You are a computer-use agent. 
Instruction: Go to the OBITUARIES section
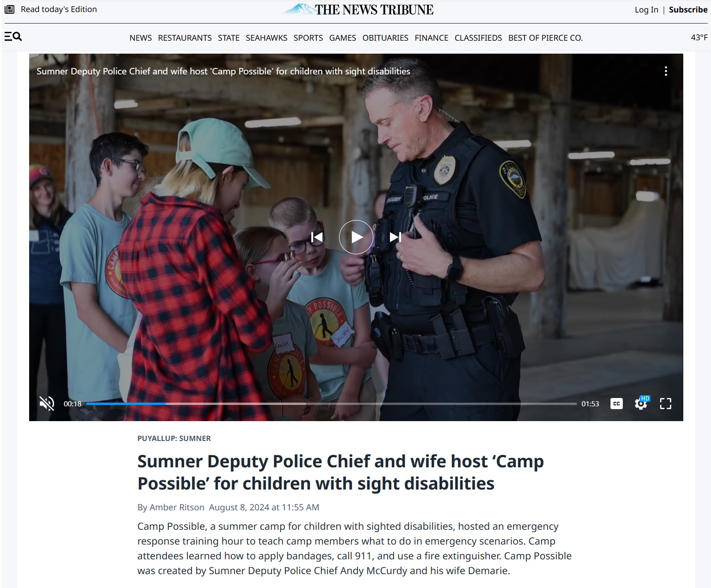click(x=385, y=38)
